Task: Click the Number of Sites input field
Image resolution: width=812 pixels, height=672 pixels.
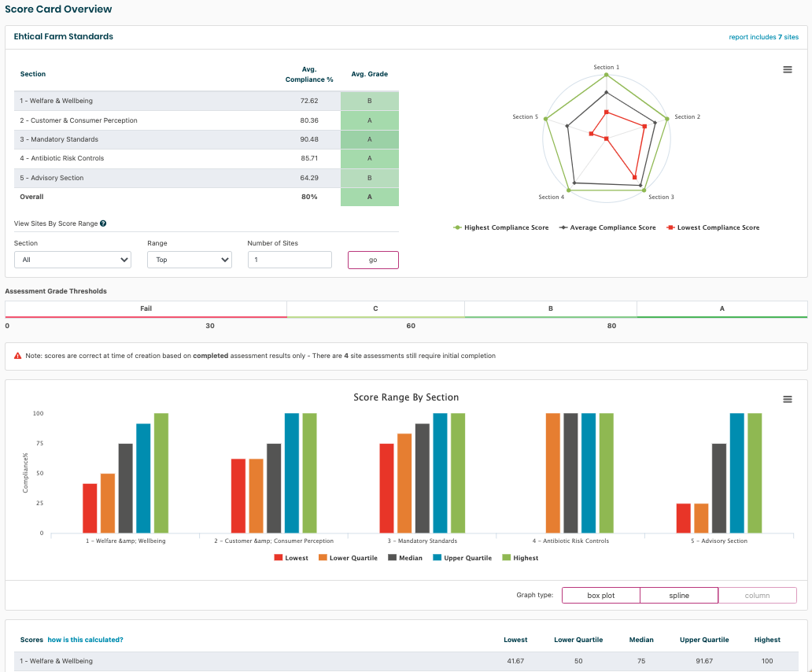Action: [x=289, y=260]
